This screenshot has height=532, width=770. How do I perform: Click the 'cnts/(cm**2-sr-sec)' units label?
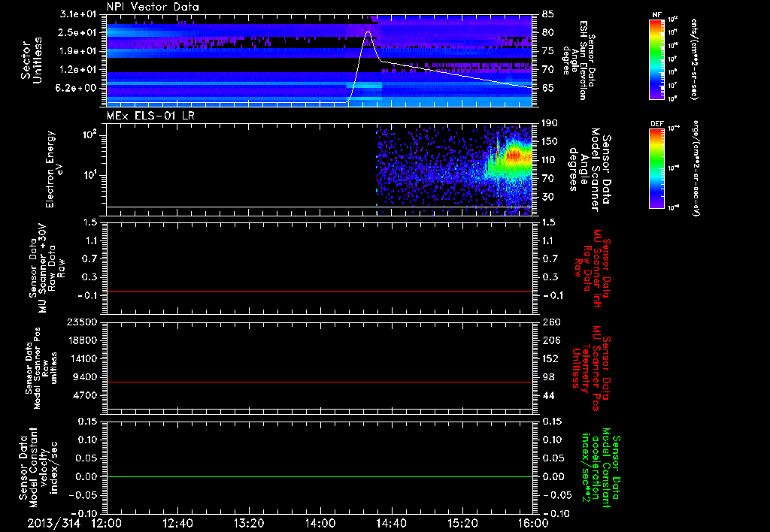coord(694,59)
